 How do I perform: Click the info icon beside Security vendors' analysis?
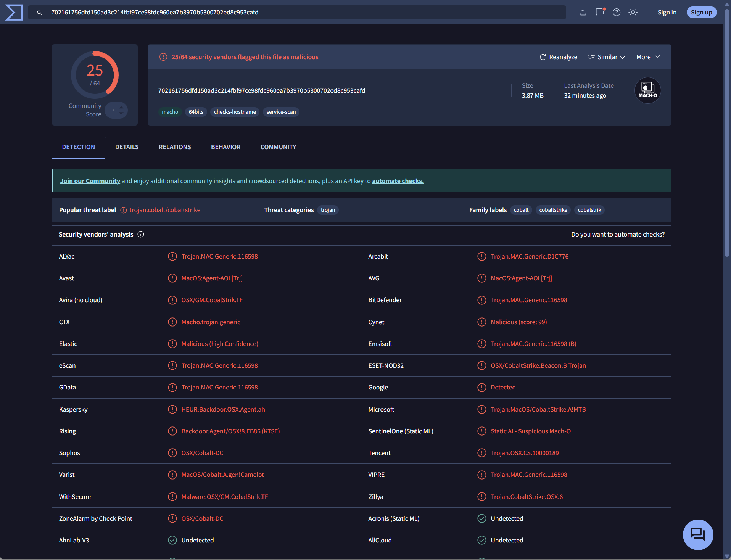point(141,234)
